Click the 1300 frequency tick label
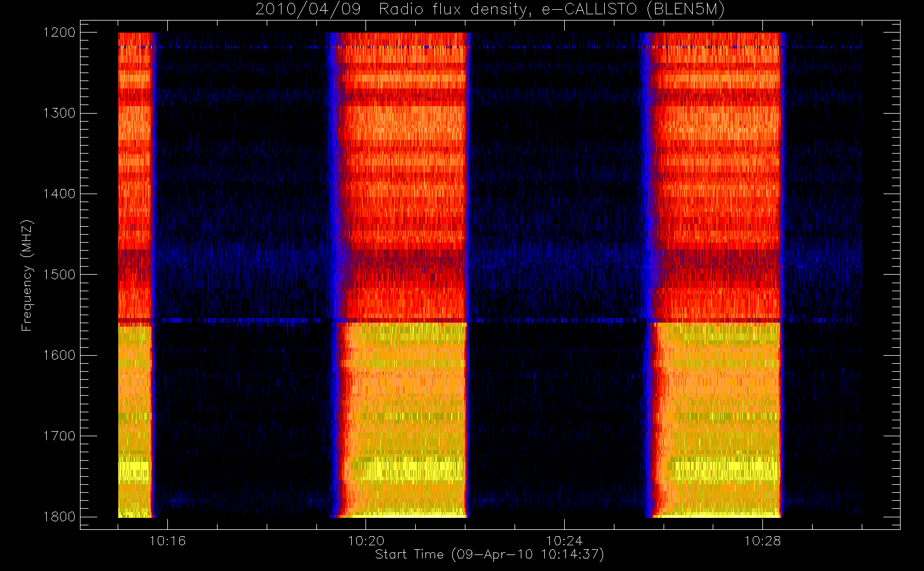 click(59, 113)
